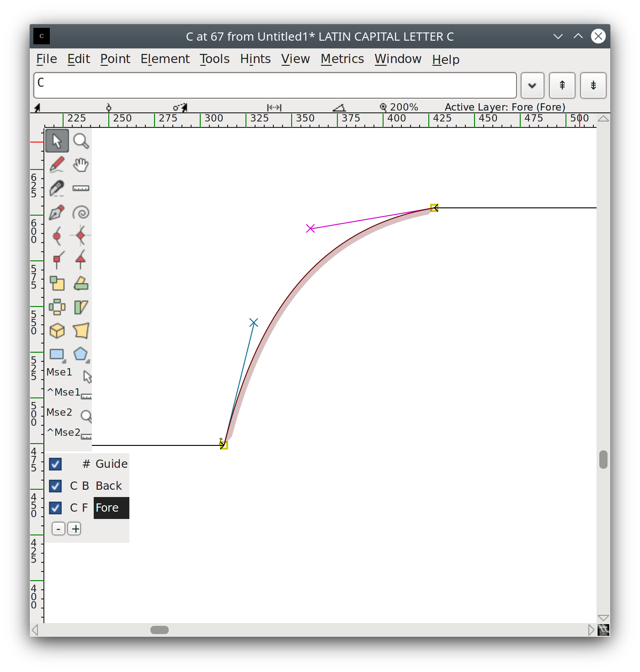Select the Add tangent point tool
640x672 pixels.
(81, 259)
